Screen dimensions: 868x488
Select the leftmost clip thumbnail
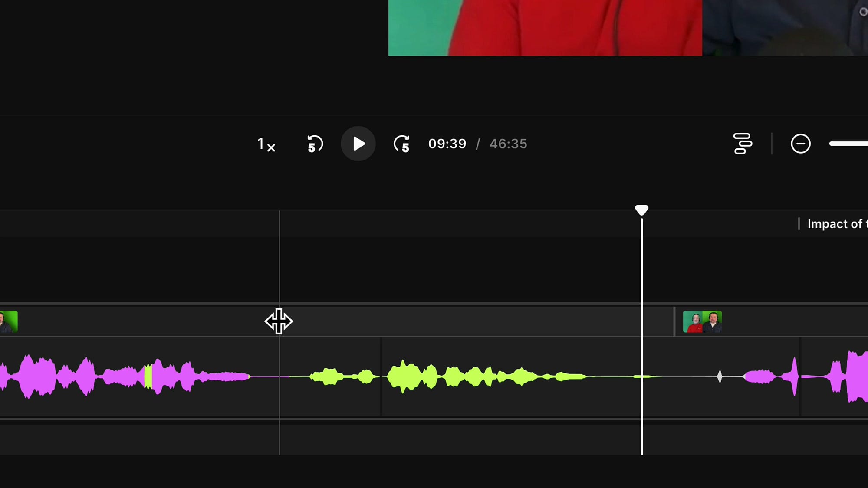pyautogui.click(x=7, y=321)
